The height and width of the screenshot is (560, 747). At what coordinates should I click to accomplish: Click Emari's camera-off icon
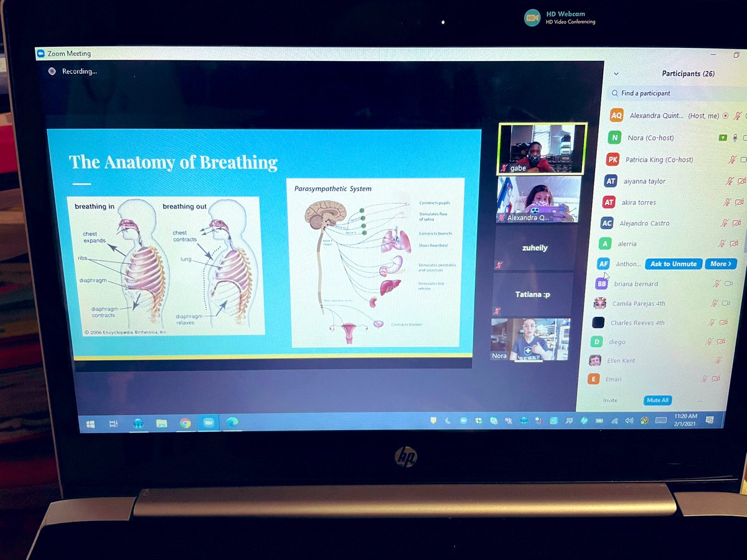pos(716,379)
